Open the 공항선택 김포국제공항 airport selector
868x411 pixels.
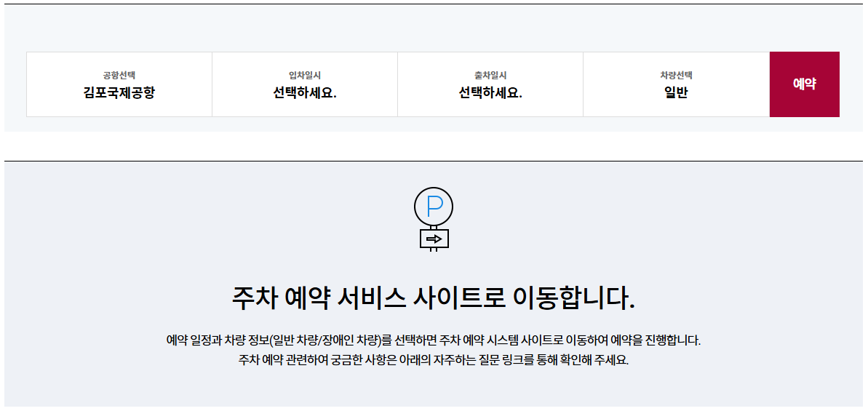pos(119,84)
